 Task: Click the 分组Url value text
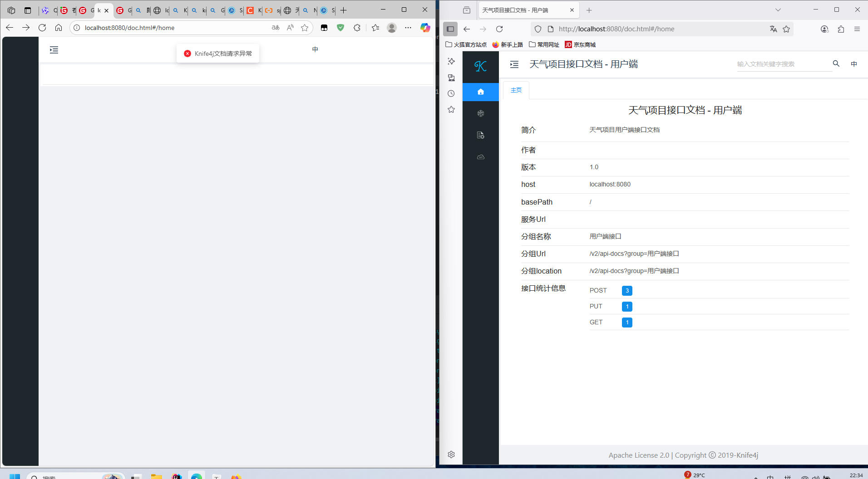(x=634, y=254)
